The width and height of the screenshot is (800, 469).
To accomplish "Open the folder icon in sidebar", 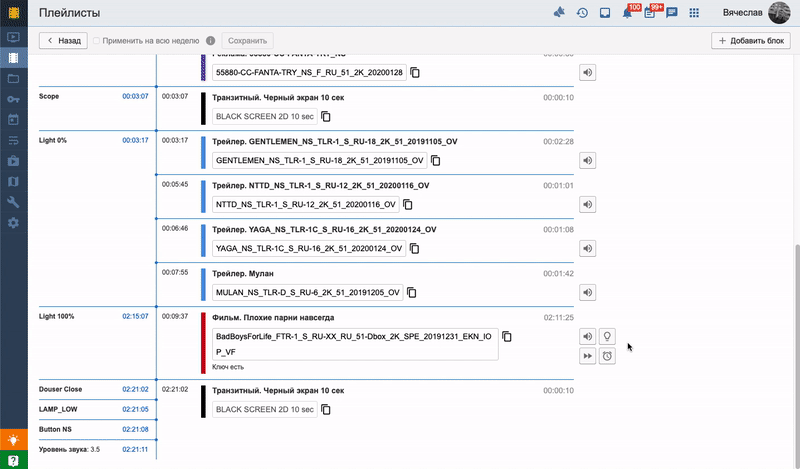I will point(14,79).
